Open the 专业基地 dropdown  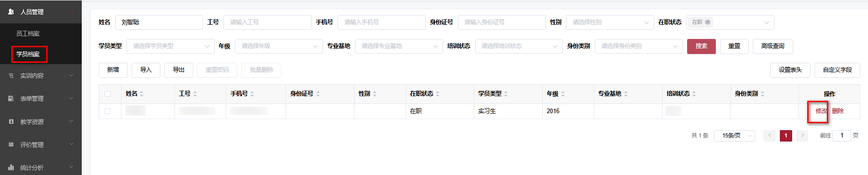pos(399,46)
